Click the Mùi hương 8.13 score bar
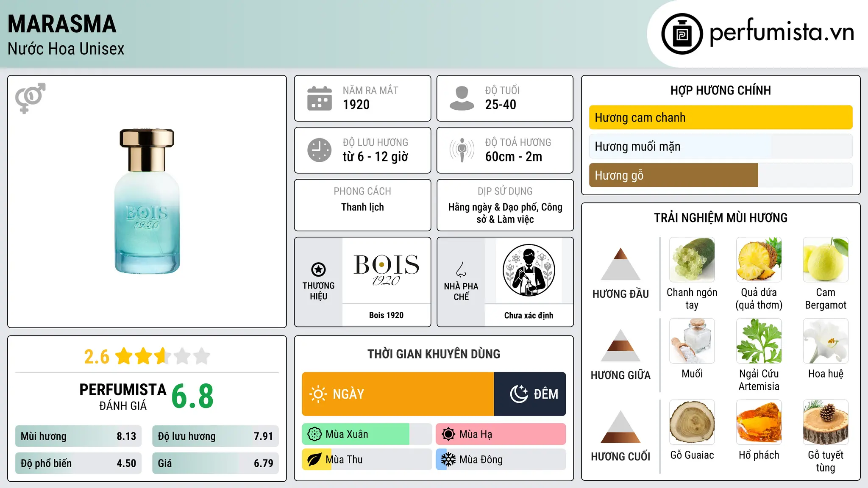868x488 pixels. click(78, 436)
